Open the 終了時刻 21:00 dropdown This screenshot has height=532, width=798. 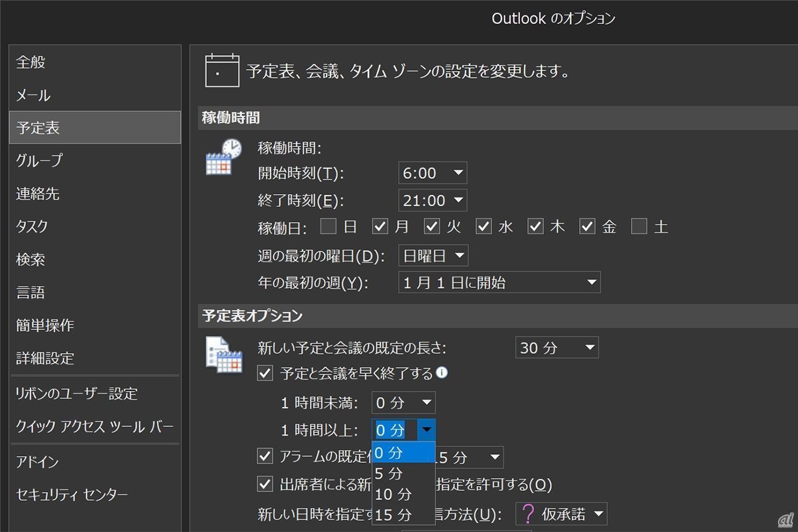click(x=432, y=200)
